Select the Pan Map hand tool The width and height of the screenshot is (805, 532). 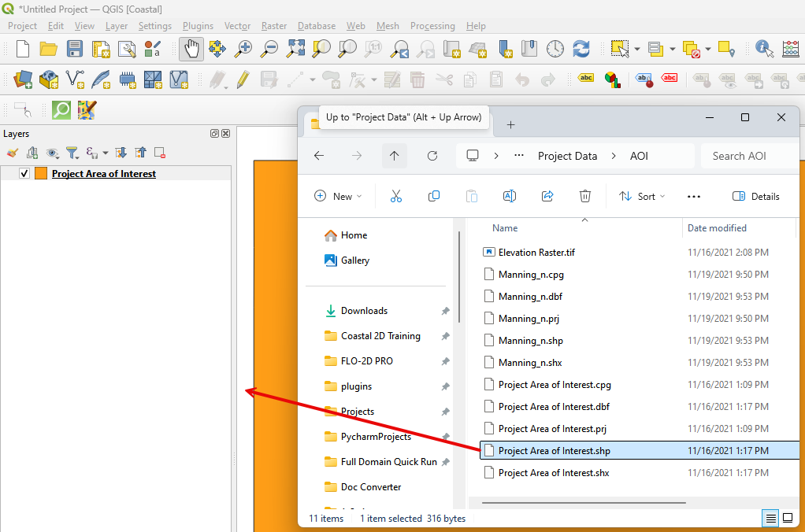click(x=191, y=49)
